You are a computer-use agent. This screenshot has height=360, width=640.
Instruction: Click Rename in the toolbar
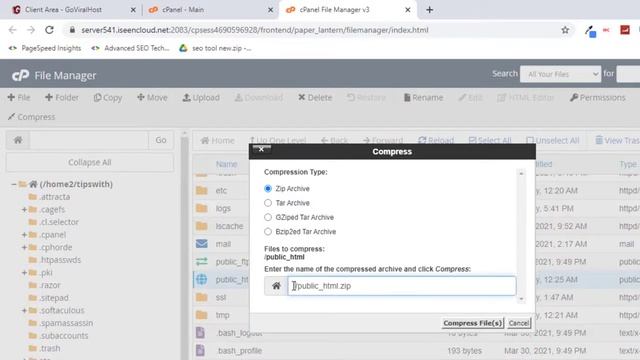[423, 98]
